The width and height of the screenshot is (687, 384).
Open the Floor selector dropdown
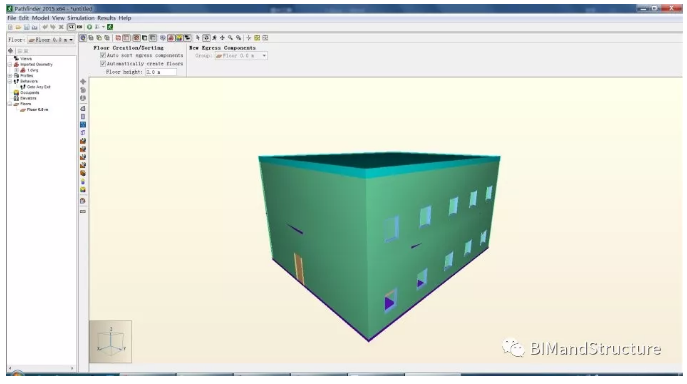tap(51, 40)
